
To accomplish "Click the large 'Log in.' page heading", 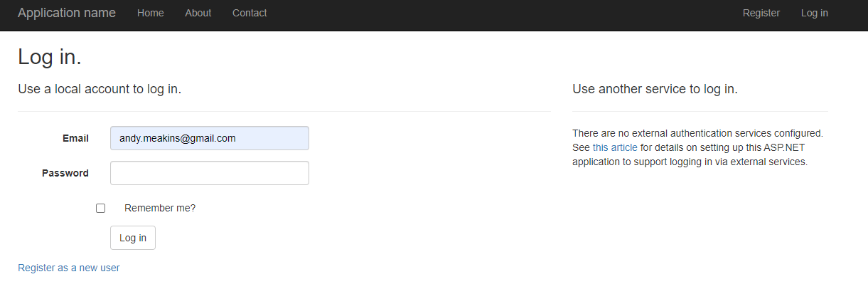I will (50, 57).
